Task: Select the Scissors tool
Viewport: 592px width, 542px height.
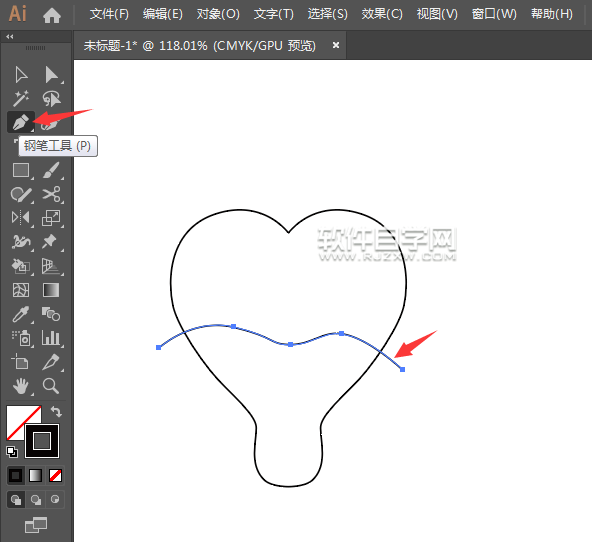Action: point(51,194)
